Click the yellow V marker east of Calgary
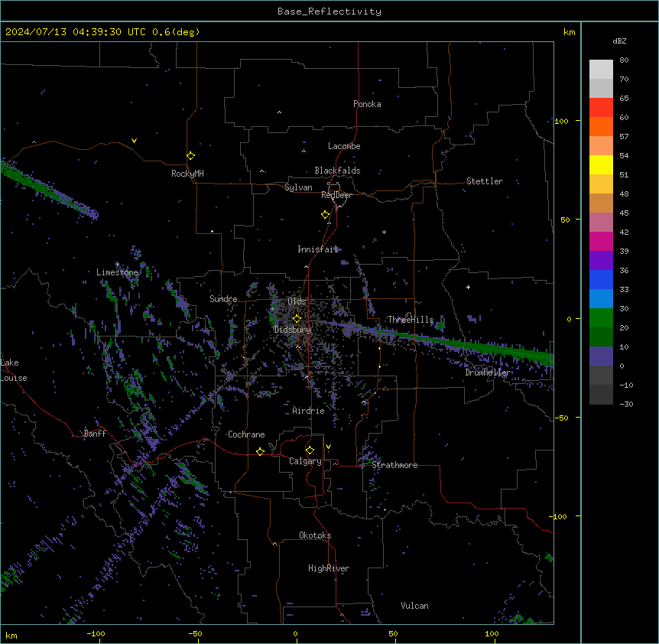The height and width of the screenshot is (644, 659). (328, 447)
